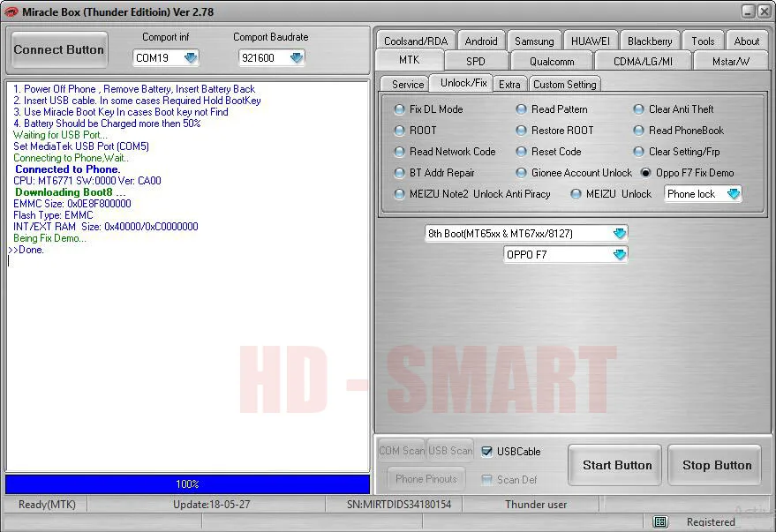Click the 'Downloading Boot8 ...' log line
Viewport: 776px width, 532px height.
pos(70,191)
